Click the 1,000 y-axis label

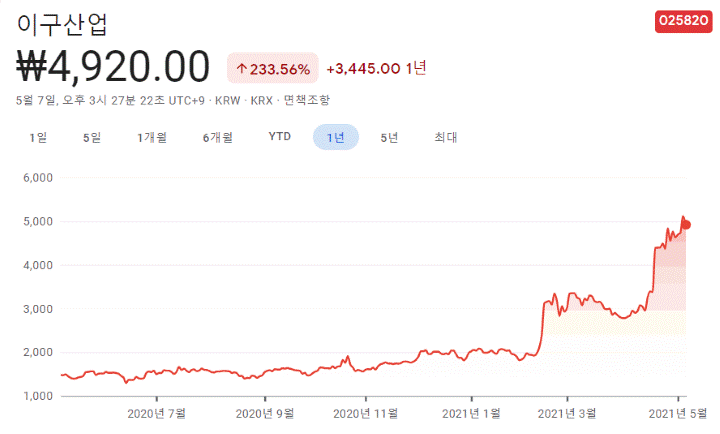38,396
